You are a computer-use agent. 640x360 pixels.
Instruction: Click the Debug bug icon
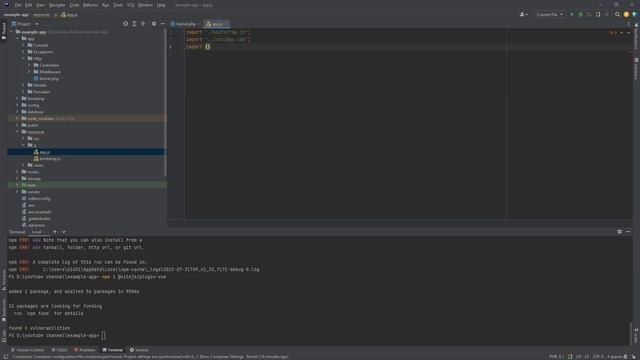[580, 14]
